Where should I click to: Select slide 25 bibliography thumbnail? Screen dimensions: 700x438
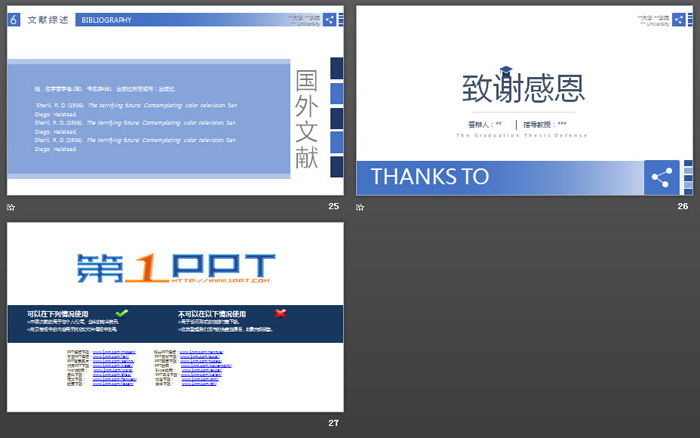click(x=175, y=100)
